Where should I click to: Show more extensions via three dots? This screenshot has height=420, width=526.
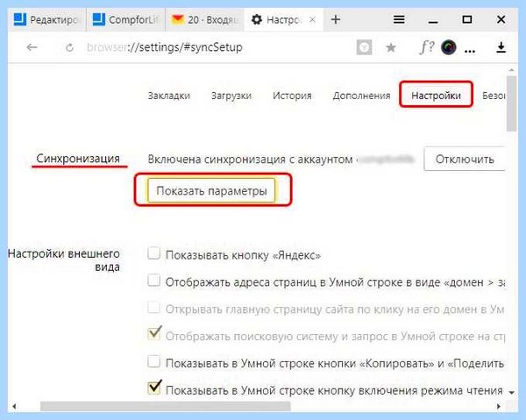point(470,52)
